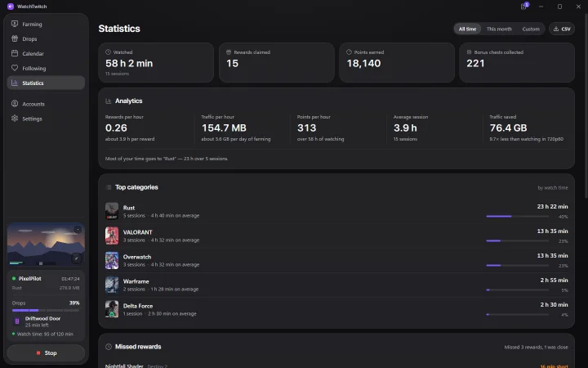Click the chest icon beside Bonus chests collected

(x=469, y=52)
